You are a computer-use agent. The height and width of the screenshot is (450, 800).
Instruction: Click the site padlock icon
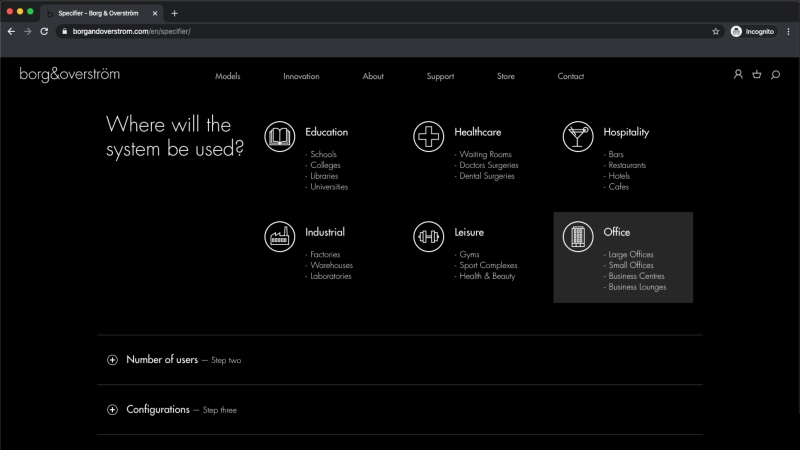click(65, 31)
